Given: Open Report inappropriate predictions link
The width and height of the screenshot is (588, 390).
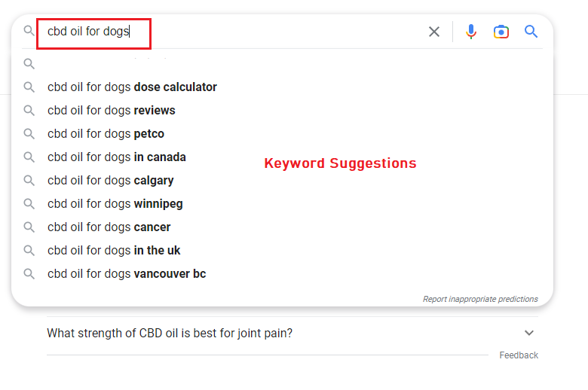Looking at the screenshot, I should point(480,299).
